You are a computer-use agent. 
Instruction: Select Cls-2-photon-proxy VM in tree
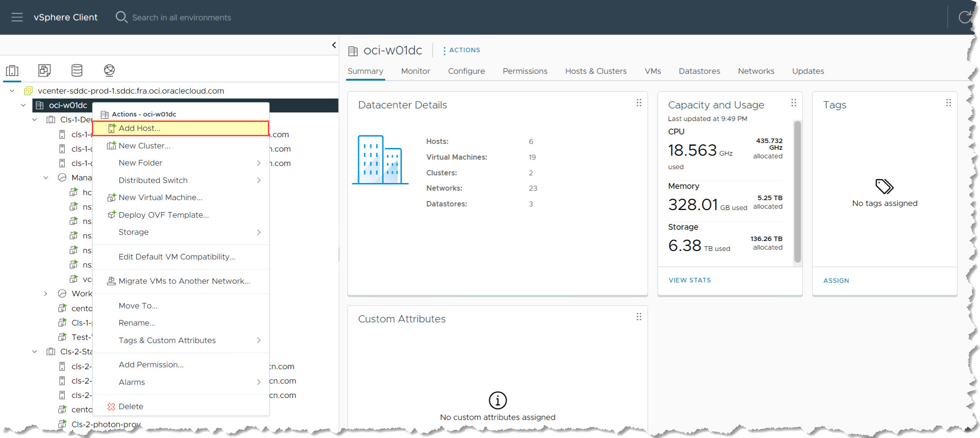(x=106, y=424)
